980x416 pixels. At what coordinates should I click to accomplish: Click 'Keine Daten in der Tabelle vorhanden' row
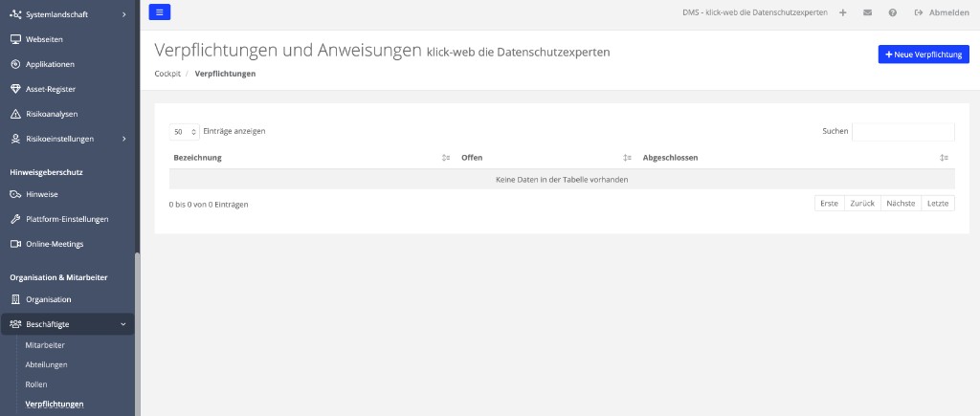click(x=562, y=179)
